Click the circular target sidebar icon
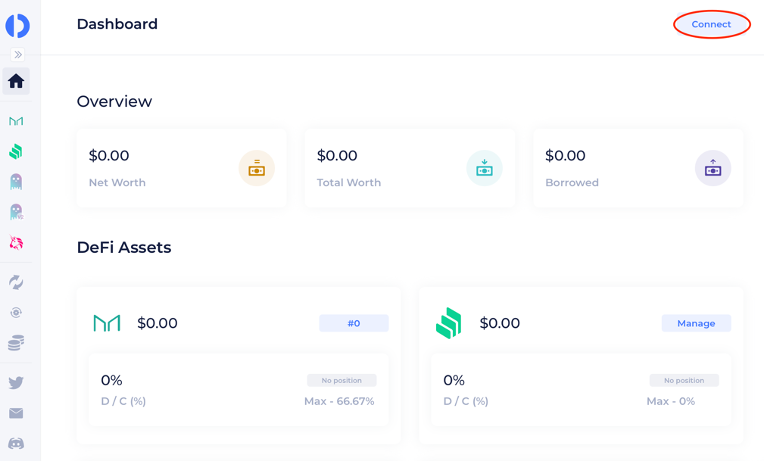Screen dimensions: 764x462 (x=16, y=312)
